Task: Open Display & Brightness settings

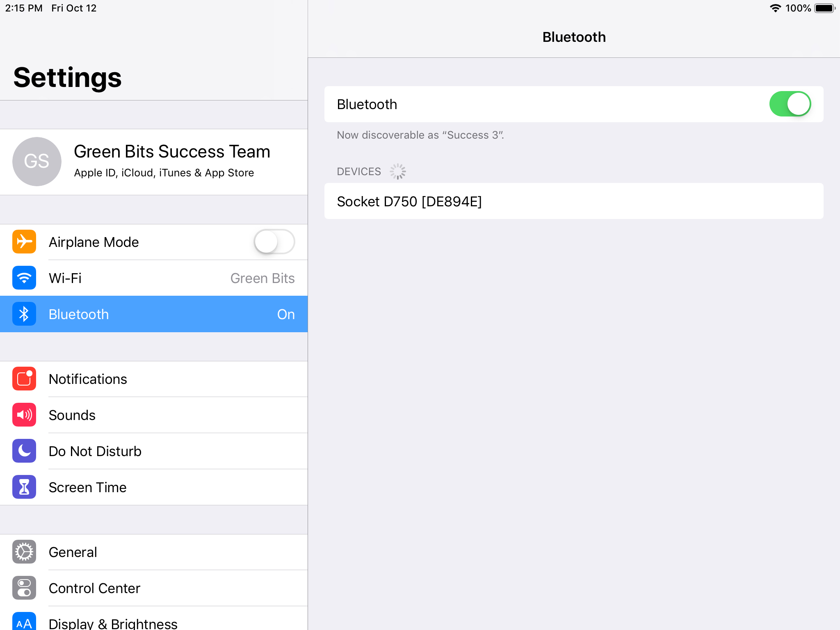Action: pyautogui.click(x=154, y=619)
